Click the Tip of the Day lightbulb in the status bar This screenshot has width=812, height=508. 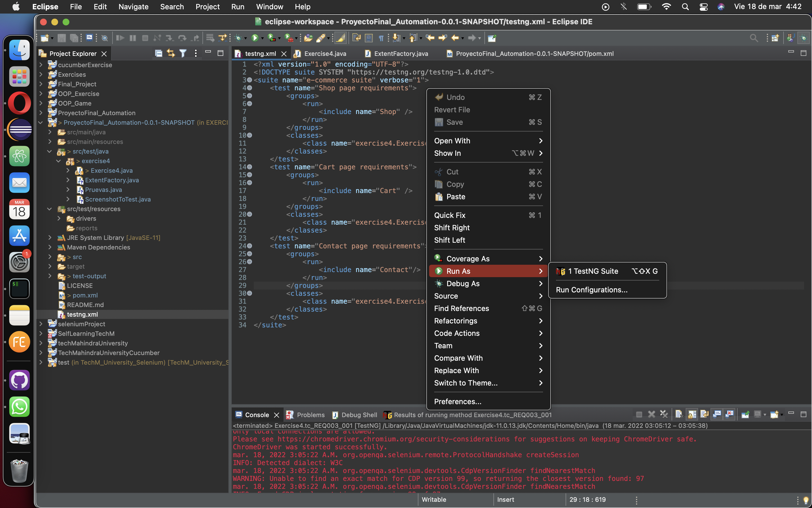(x=806, y=500)
